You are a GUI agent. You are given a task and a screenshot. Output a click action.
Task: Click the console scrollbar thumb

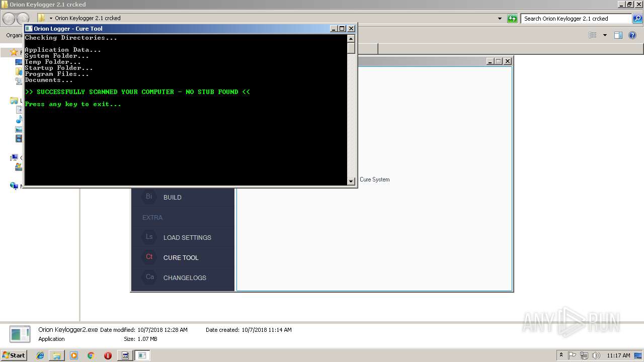tap(351, 48)
